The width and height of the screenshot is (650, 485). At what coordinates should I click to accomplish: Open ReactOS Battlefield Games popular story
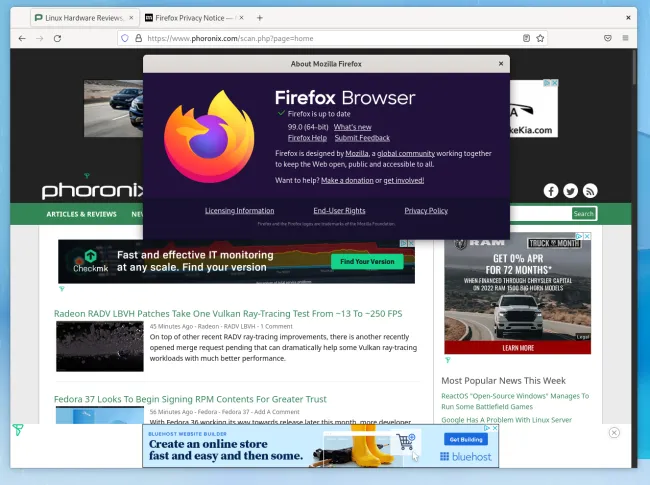click(515, 401)
